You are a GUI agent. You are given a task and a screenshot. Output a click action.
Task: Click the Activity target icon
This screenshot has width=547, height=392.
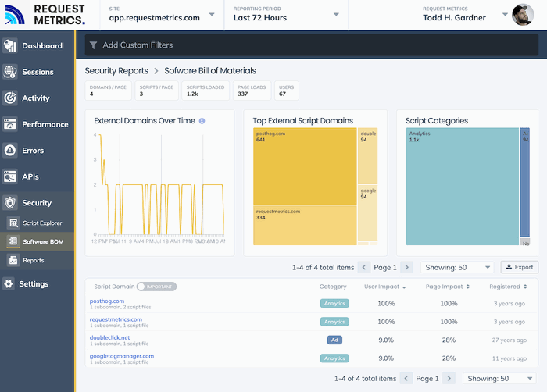click(x=10, y=98)
